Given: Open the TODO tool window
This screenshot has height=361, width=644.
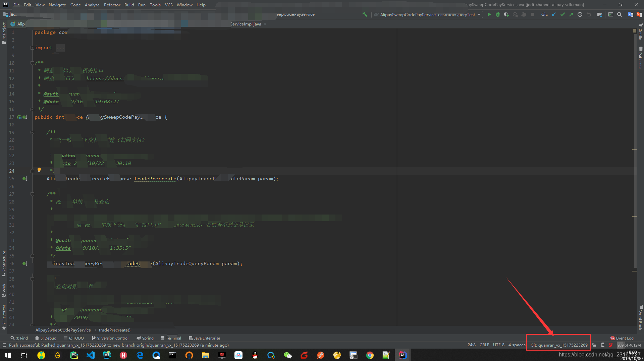Looking at the screenshot, I should click(74, 338).
